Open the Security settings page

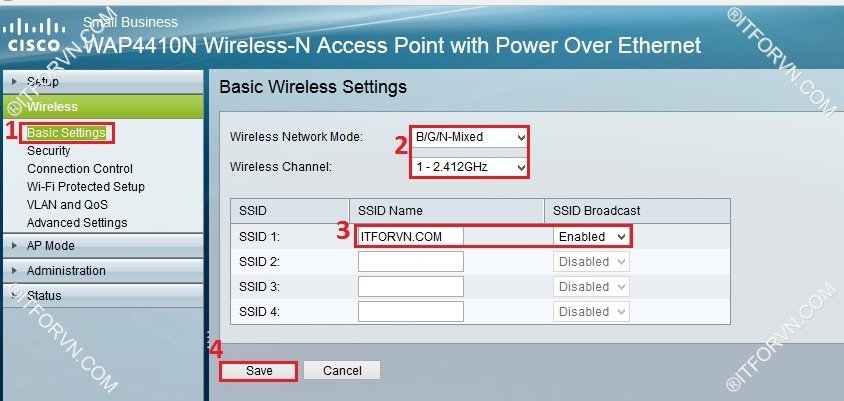coord(49,151)
